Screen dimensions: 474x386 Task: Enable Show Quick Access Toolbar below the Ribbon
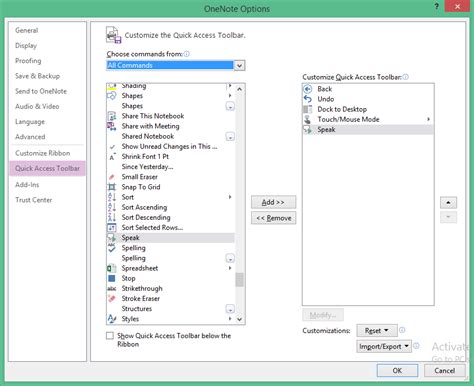[110, 336]
